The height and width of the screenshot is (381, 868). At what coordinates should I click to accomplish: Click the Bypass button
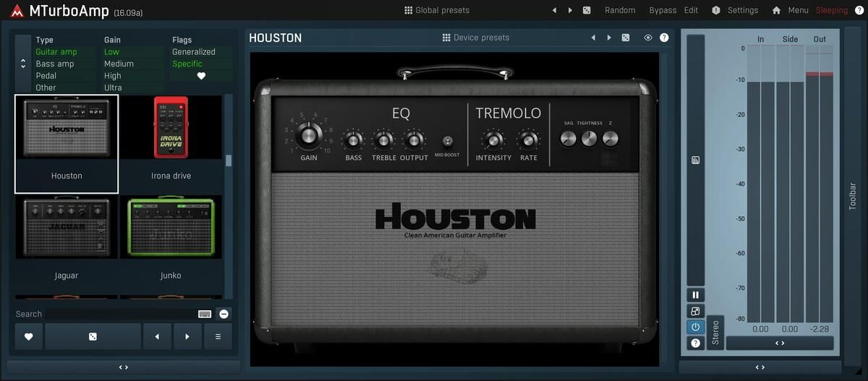663,10
